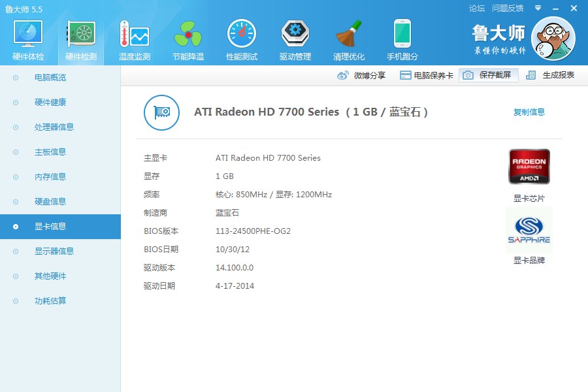
Task: Open the 论坛 forum link
Action: point(477,8)
